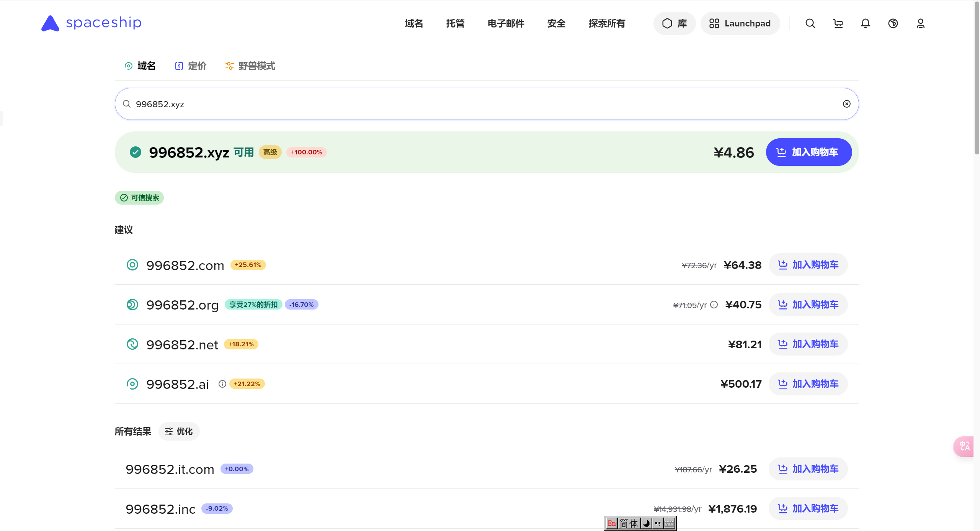
Task: Click the info icon next to 996852.ai
Action: pos(222,384)
